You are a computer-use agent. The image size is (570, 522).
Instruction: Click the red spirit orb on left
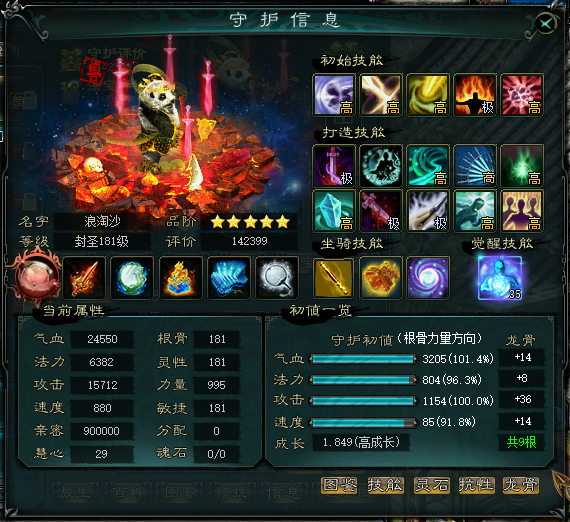[x=36, y=275]
